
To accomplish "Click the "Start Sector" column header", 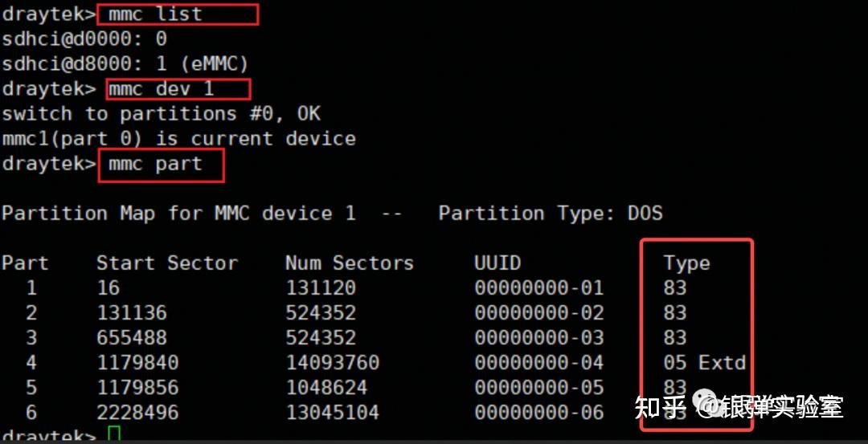I will [167, 263].
